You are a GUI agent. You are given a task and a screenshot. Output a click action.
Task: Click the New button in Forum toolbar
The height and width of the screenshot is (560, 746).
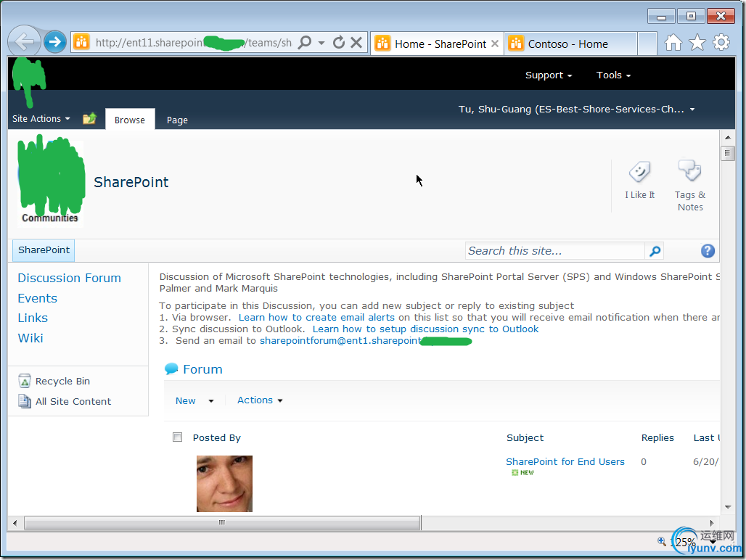point(186,400)
